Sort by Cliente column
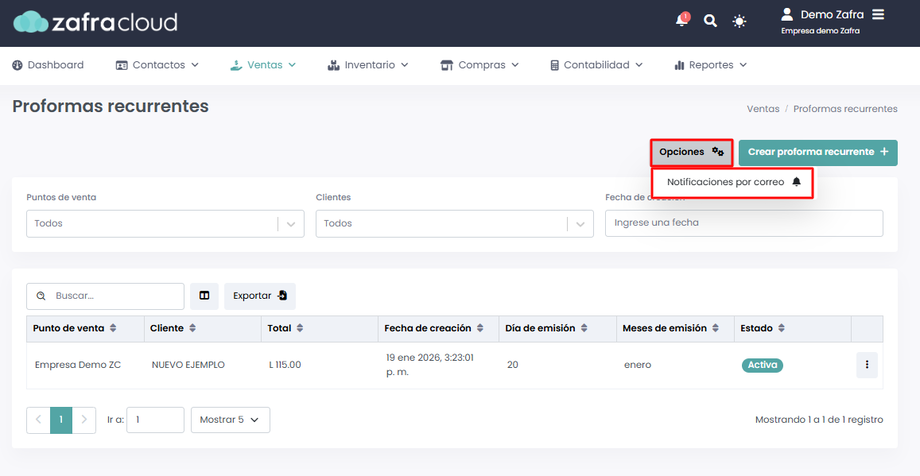 [202, 329]
